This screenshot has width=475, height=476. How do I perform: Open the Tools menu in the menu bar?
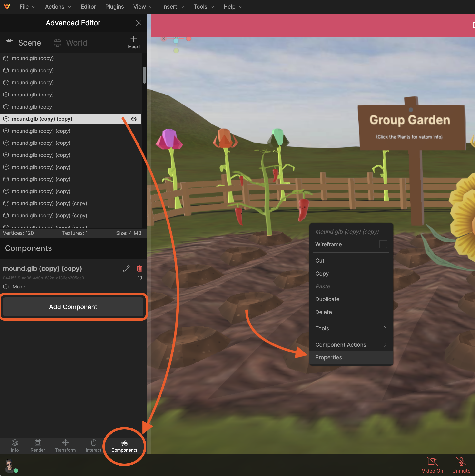point(204,7)
